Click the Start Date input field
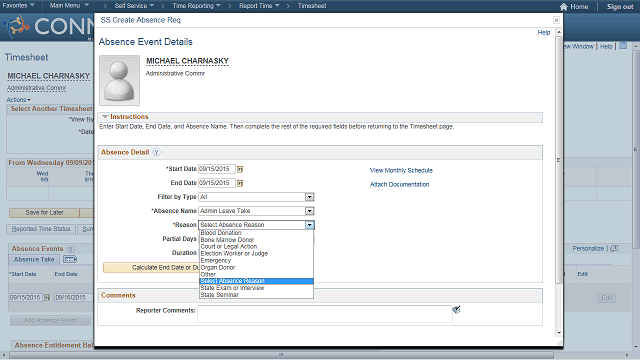The image size is (640, 360). click(217, 169)
